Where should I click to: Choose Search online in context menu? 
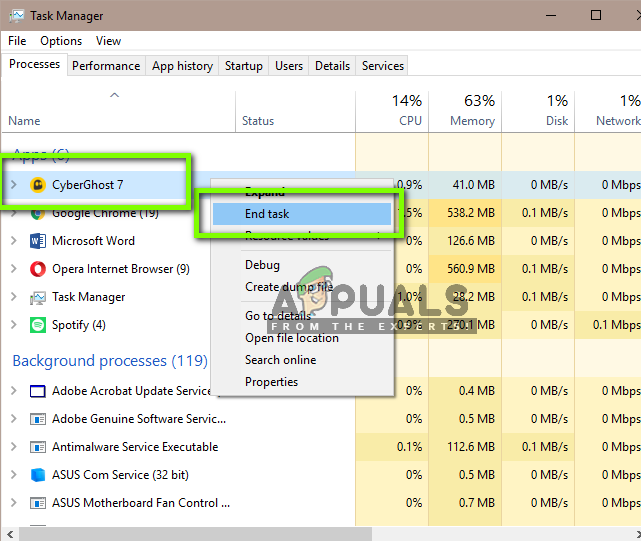tap(302, 360)
